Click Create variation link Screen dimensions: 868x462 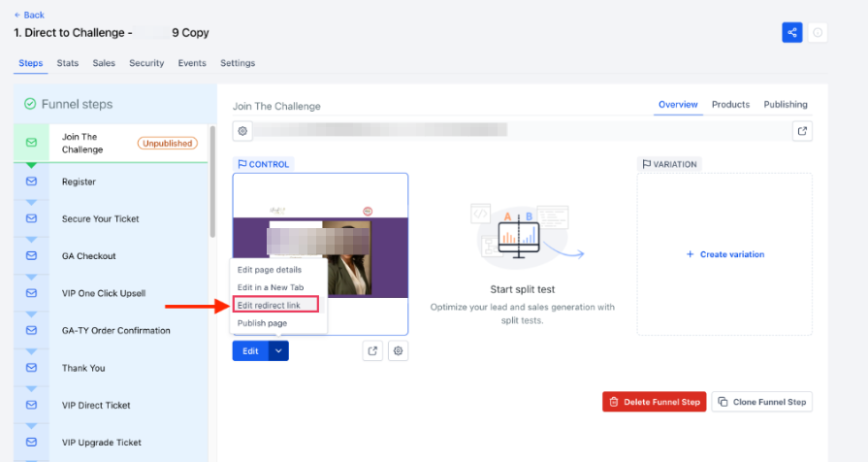[725, 254]
